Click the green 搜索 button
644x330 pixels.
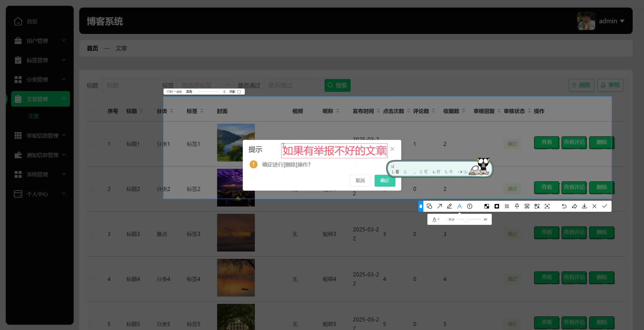coord(337,85)
